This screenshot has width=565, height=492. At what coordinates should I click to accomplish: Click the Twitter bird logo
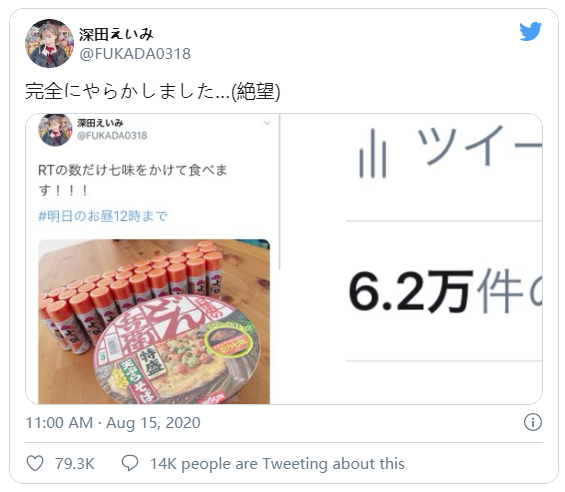[x=530, y=32]
